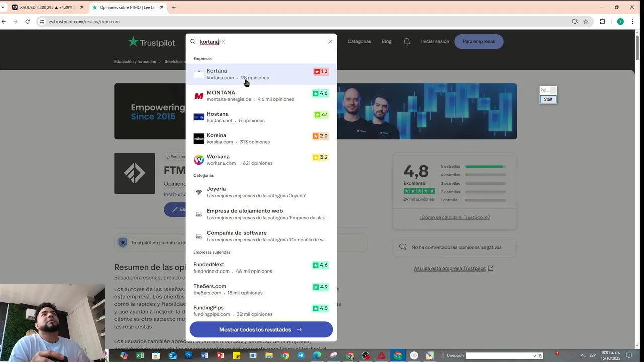Click Iniciar sesión link
Screen dimensions: 644x362
[435, 41]
